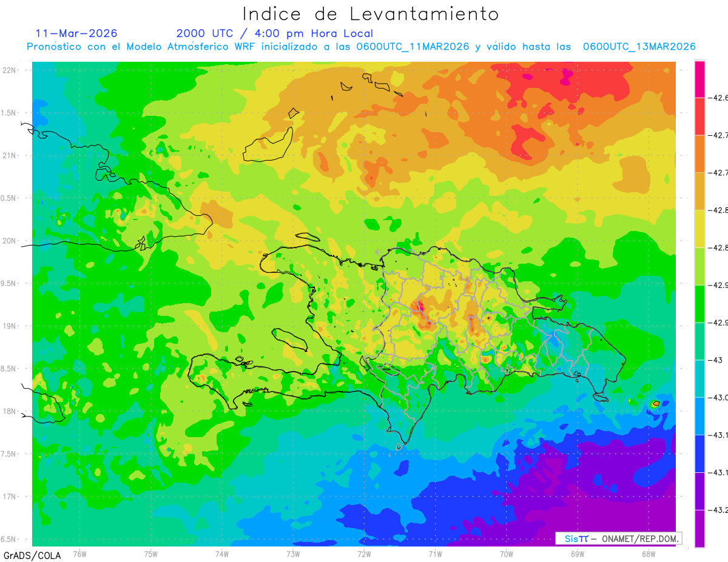This screenshot has width=728, height=562.
Task: Click the 22N latitude label
Action: (x=10, y=70)
